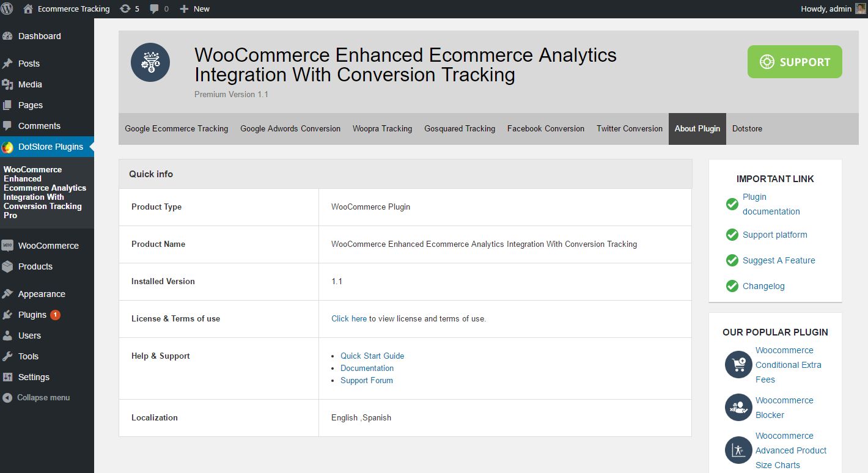Open the Howdy, admin account menu

point(826,9)
